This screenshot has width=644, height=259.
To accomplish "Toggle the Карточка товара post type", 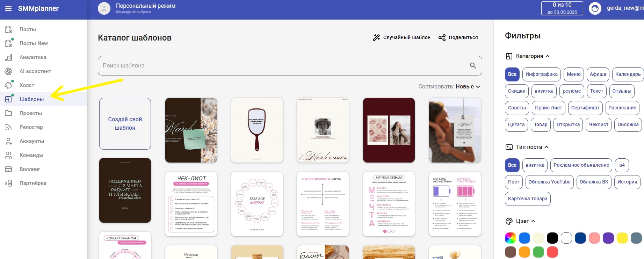I will [528, 199].
